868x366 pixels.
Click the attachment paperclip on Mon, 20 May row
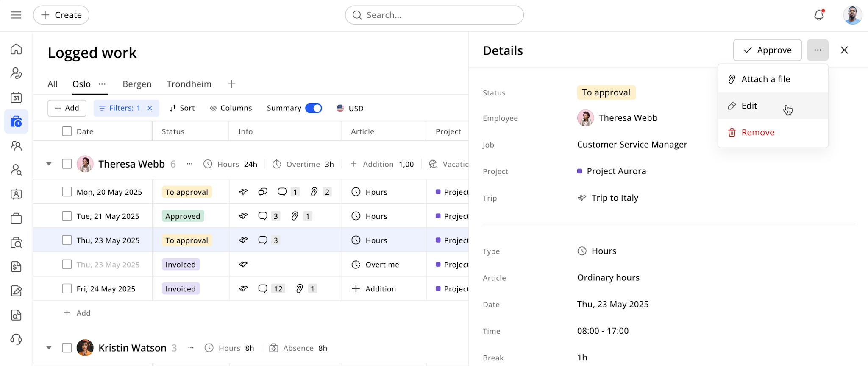click(x=314, y=192)
